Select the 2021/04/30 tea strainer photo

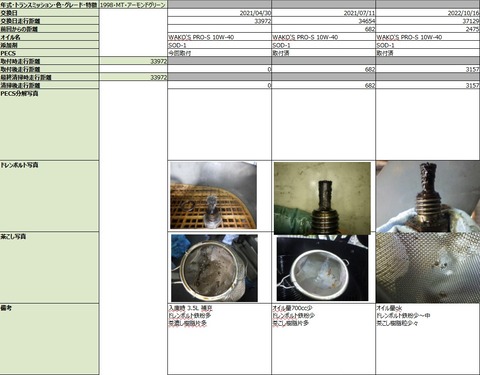click(214, 268)
